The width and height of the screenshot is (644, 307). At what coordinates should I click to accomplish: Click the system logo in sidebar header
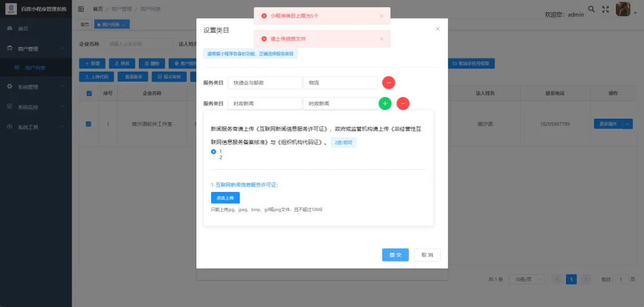coord(11,8)
